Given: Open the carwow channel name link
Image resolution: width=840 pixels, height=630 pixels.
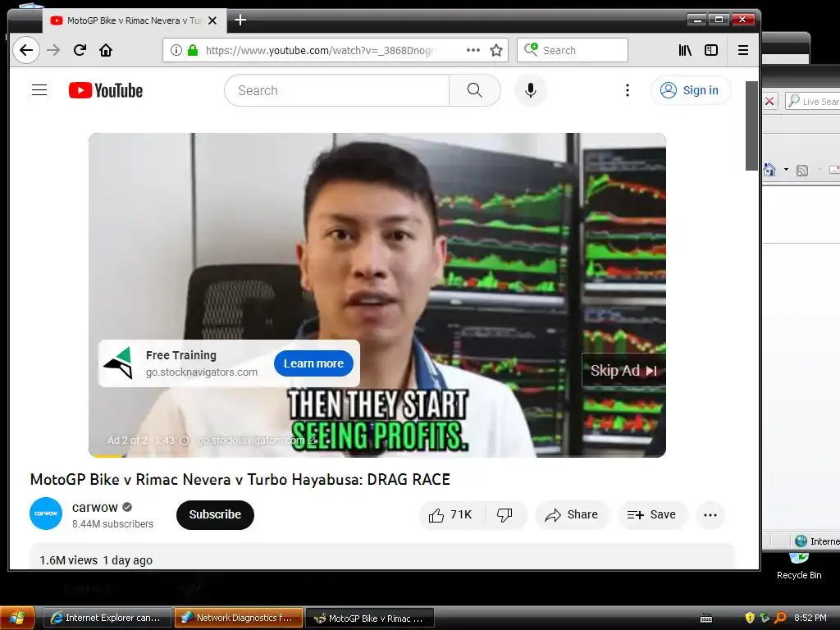Looking at the screenshot, I should tap(95, 507).
